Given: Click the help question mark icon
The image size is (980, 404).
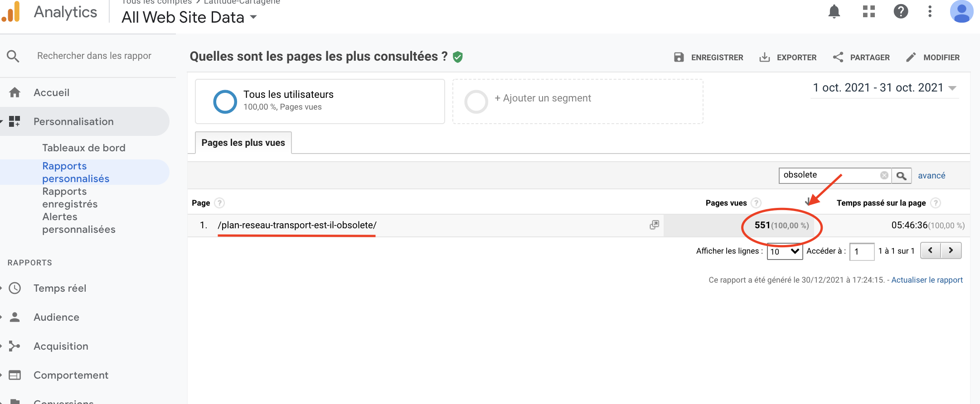Looking at the screenshot, I should pyautogui.click(x=901, y=11).
